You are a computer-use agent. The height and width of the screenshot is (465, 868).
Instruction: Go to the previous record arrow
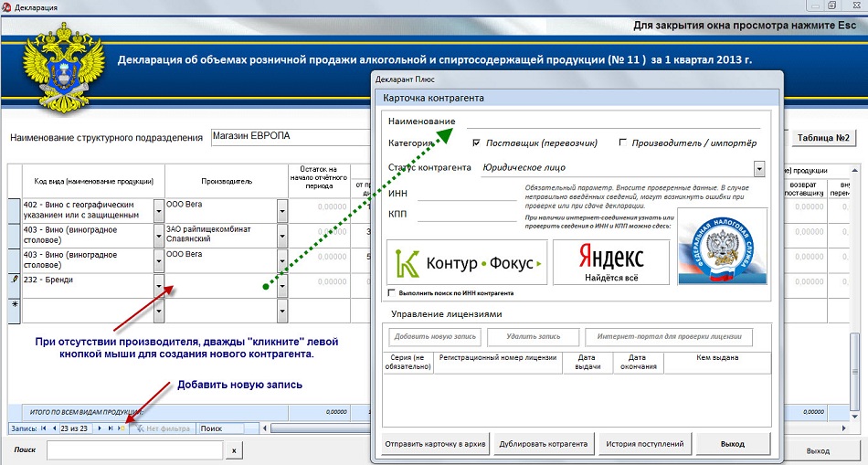coord(53,428)
